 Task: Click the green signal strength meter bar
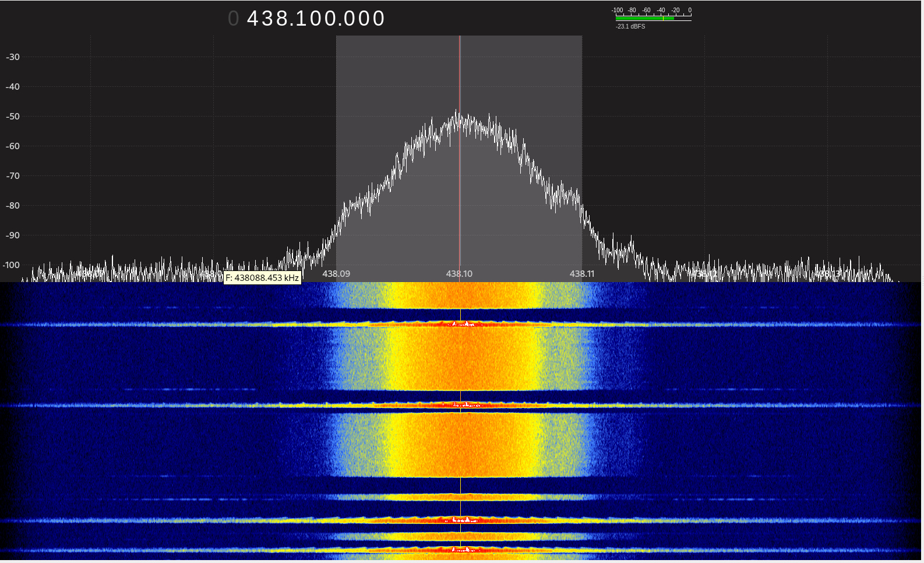[644, 19]
